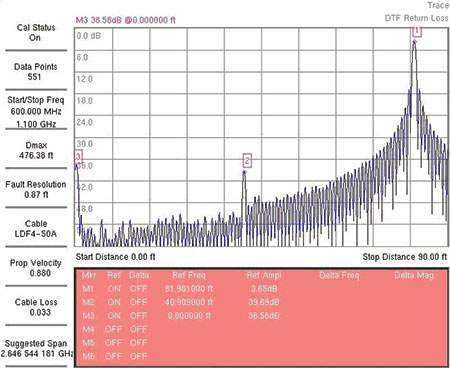Screen dimensions: 450x368
Task: Click the M1 amplitude 3.65dB
Action: point(264,289)
